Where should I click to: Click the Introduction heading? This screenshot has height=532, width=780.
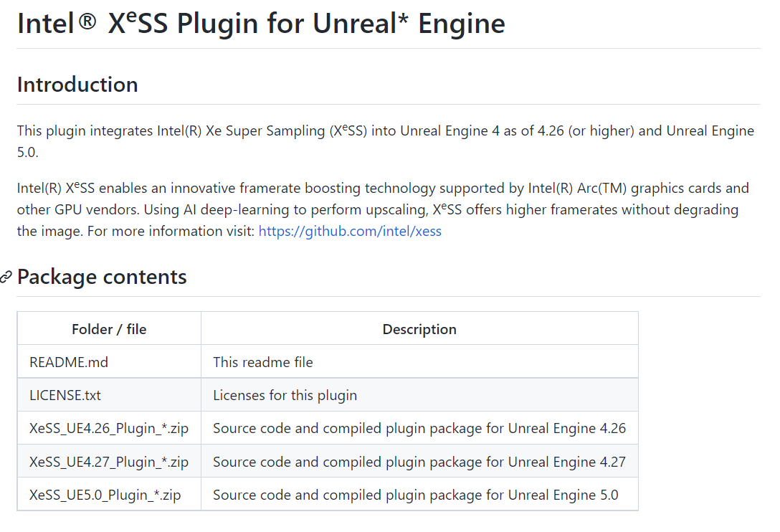[x=77, y=85]
